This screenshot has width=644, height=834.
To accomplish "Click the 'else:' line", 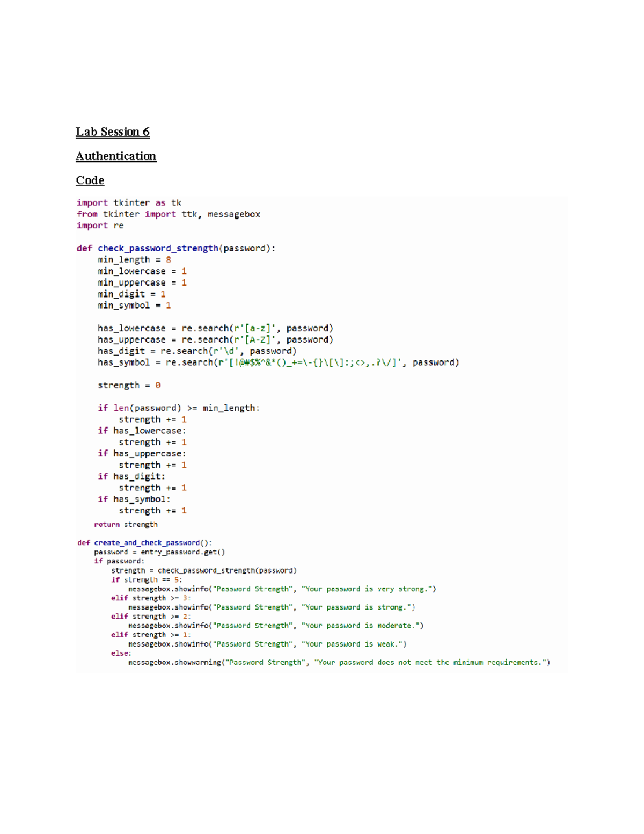I will click(121, 653).
